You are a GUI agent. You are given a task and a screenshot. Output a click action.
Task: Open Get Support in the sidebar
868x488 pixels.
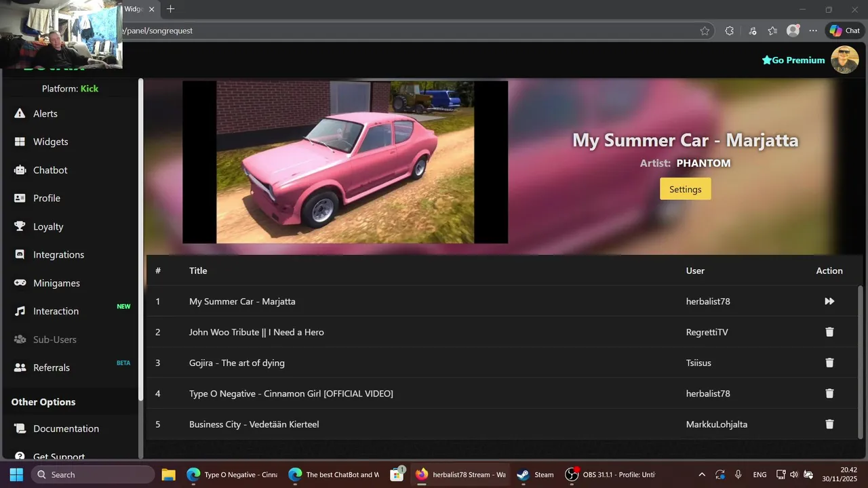click(x=59, y=456)
